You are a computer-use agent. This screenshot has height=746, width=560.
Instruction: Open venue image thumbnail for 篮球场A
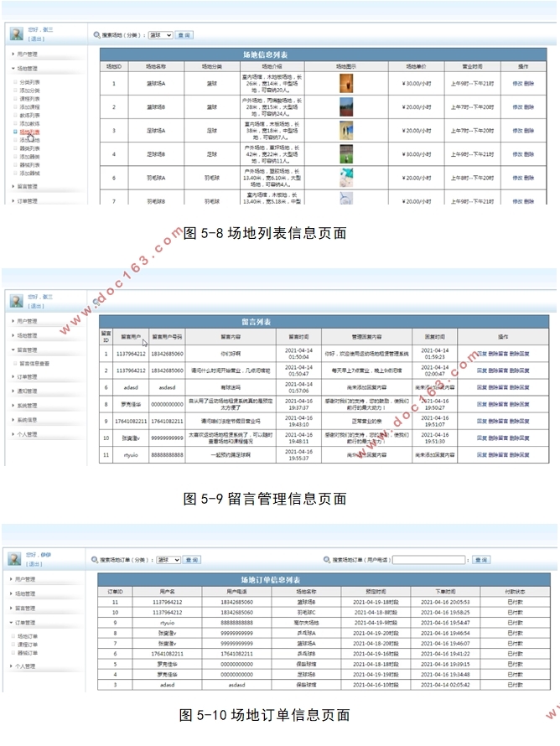[x=346, y=83]
